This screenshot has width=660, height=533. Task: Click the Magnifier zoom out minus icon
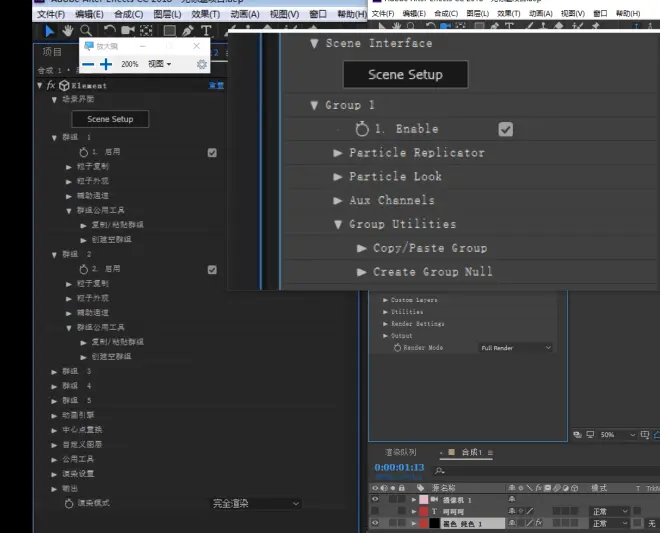click(88, 64)
